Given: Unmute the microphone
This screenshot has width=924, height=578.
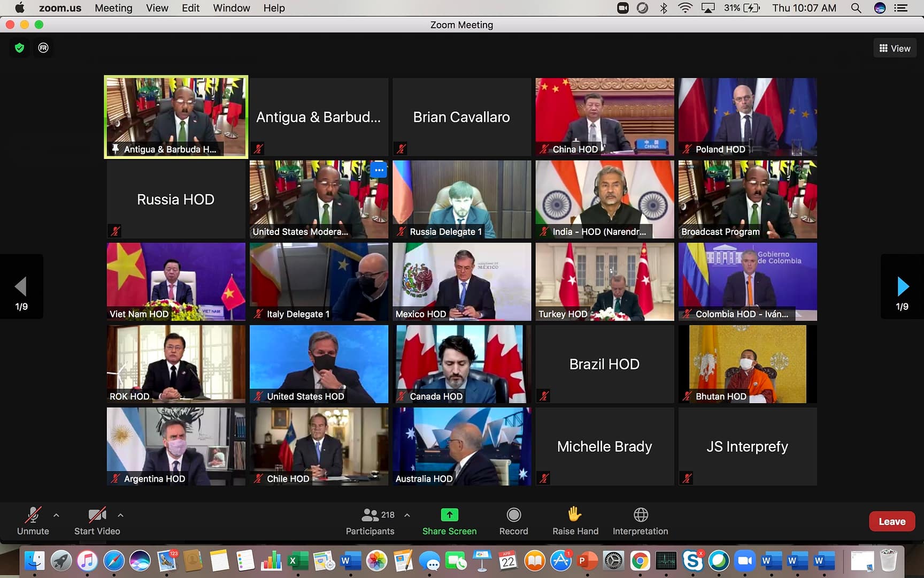Looking at the screenshot, I should tap(33, 515).
